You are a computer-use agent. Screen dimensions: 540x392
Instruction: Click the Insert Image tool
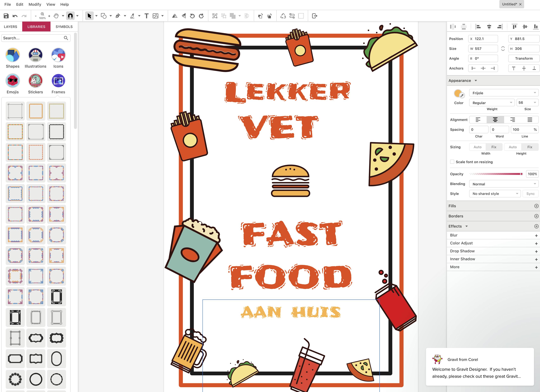155,16
